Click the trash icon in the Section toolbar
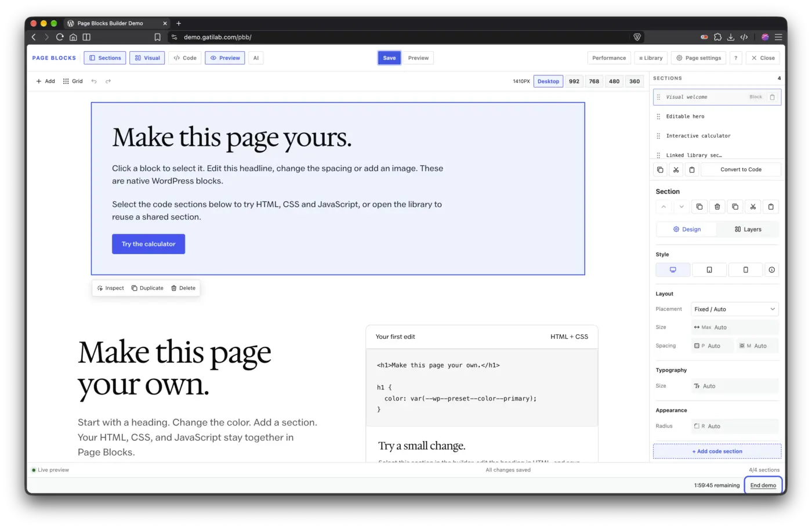Screen dimensions: 812x528 717,207
